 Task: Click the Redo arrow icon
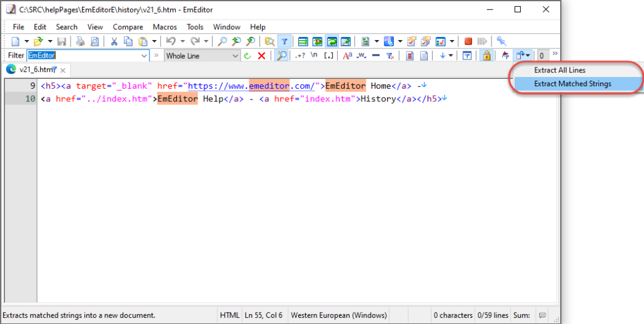(x=195, y=41)
